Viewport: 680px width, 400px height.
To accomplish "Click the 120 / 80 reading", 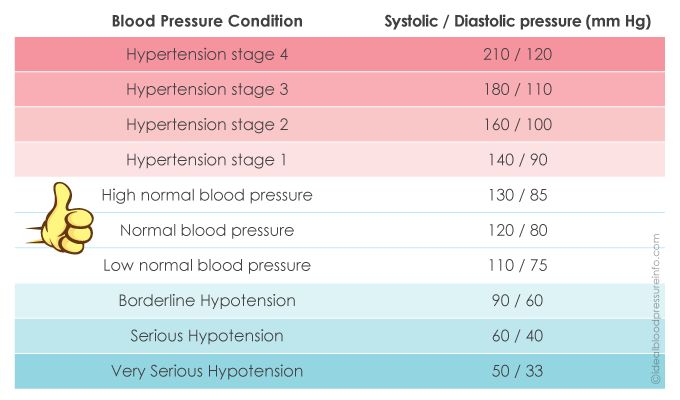I will [x=519, y=230].
